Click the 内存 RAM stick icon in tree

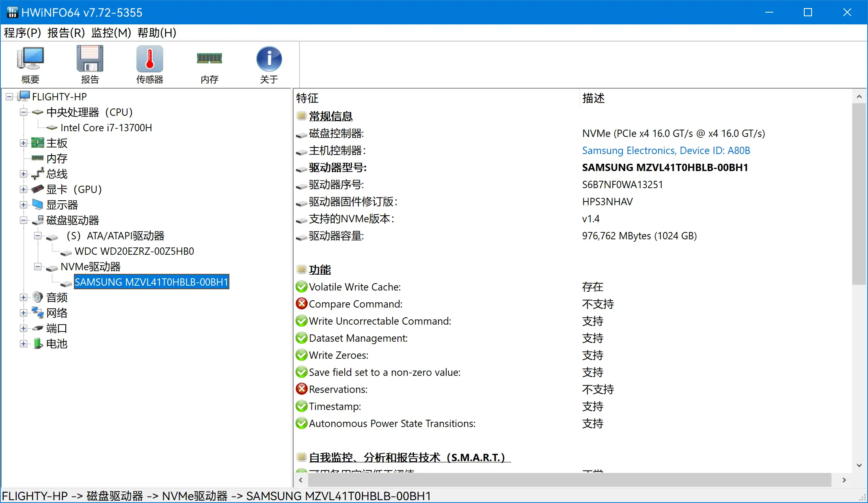coord(38,158)
